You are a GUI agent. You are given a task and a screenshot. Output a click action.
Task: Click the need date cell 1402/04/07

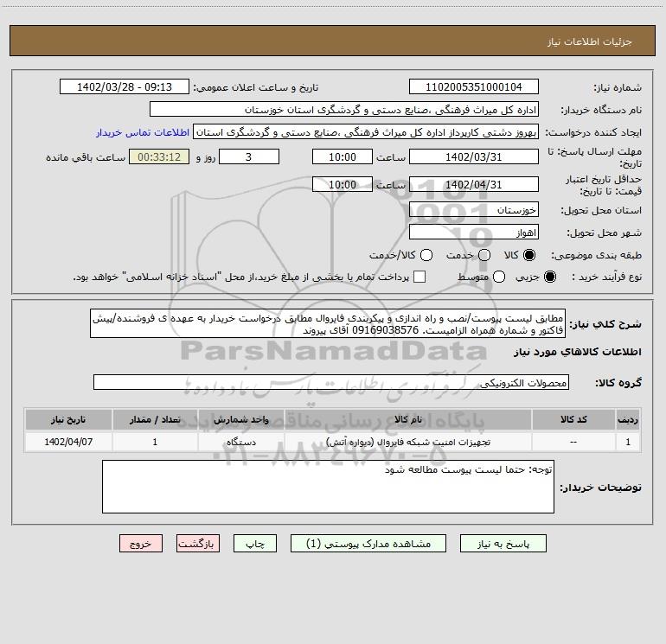click(x=68, y=442)
